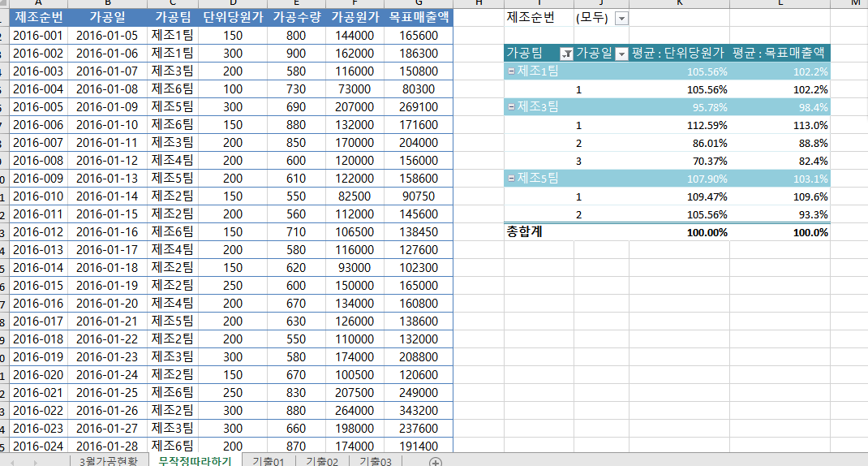Click the 가공팀 filter icon in pivot table
The width and height of the screenshot is (868, 466).
[566, 54]
